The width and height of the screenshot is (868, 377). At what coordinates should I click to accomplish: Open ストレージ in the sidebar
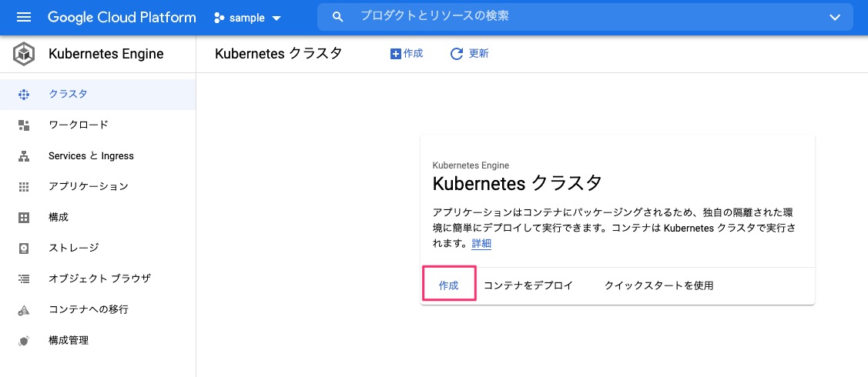click(x=97, y=248)
